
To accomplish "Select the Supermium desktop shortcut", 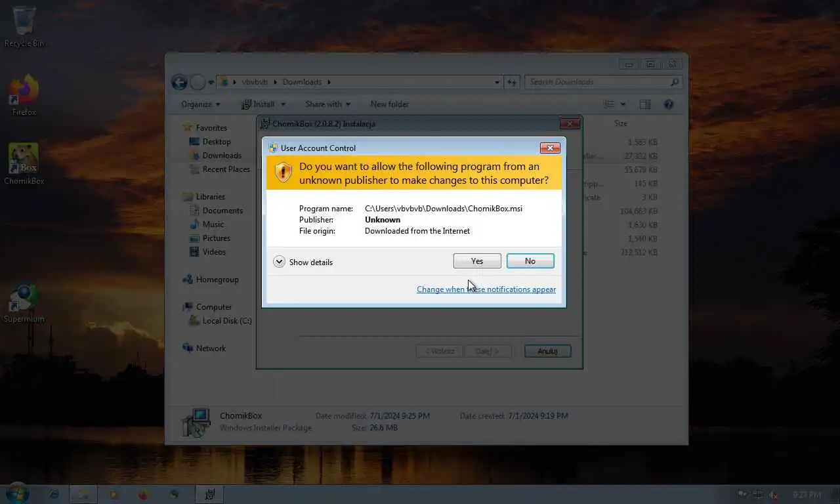I will (x=24, y=303).
